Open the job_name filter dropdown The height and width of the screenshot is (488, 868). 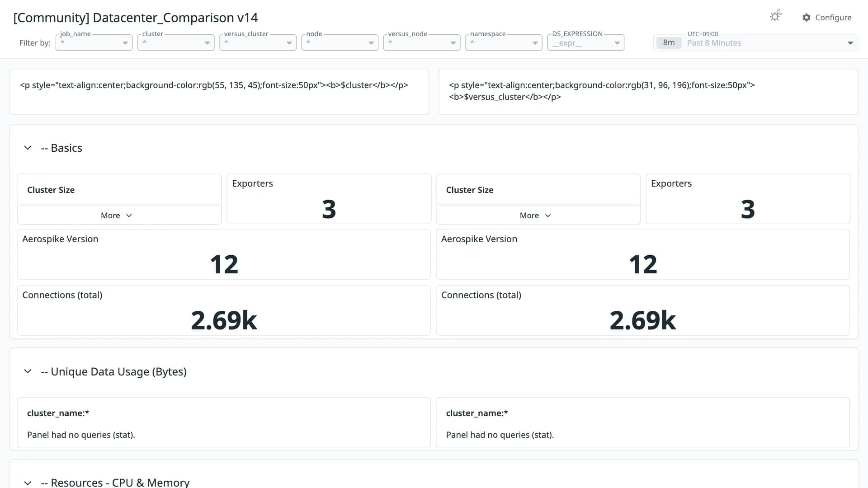click(94, 42)
